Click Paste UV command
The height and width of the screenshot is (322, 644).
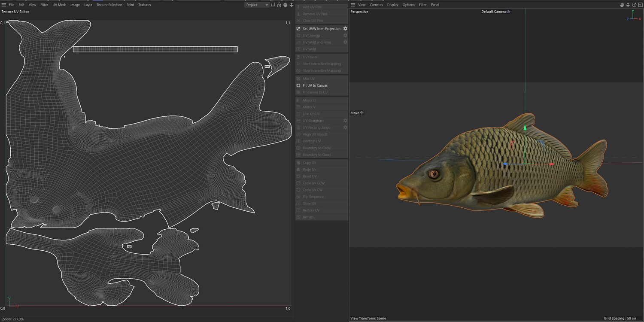(x=322, y=170)
